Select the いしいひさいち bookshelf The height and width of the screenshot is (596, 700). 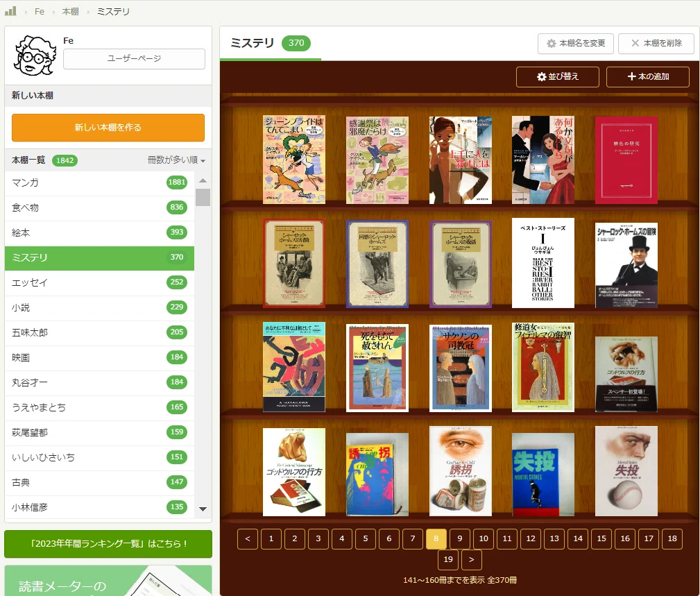(99, 457)
